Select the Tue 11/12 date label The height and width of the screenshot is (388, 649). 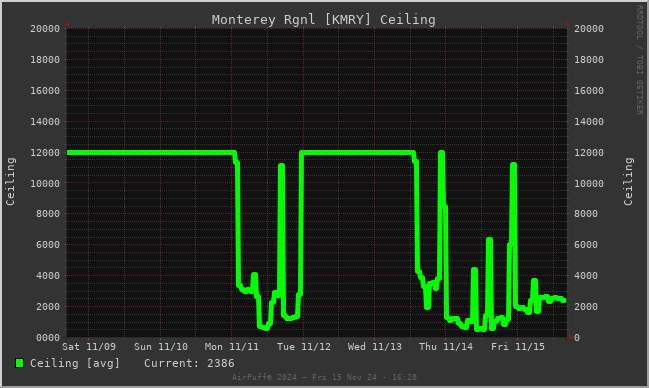pyautogui.click(x=304, y=347)
